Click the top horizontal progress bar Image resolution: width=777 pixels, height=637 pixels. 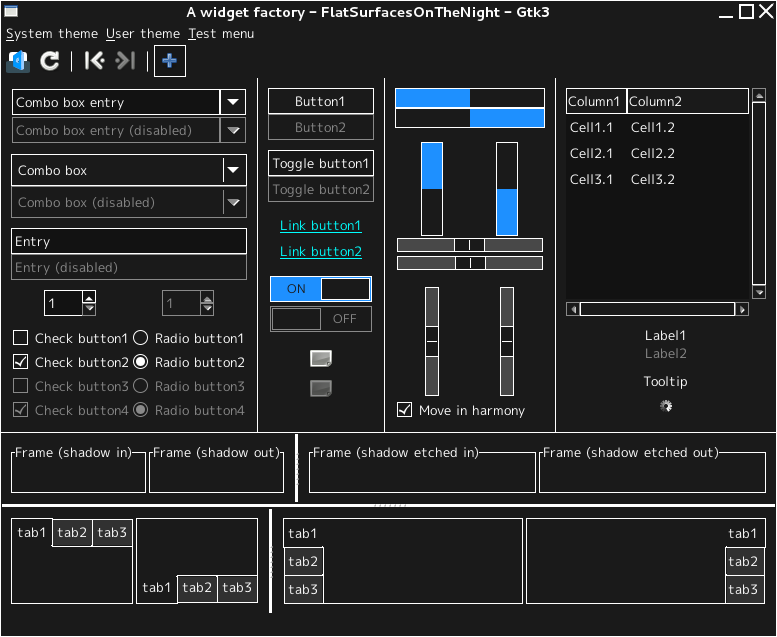(x=470, y=98)
